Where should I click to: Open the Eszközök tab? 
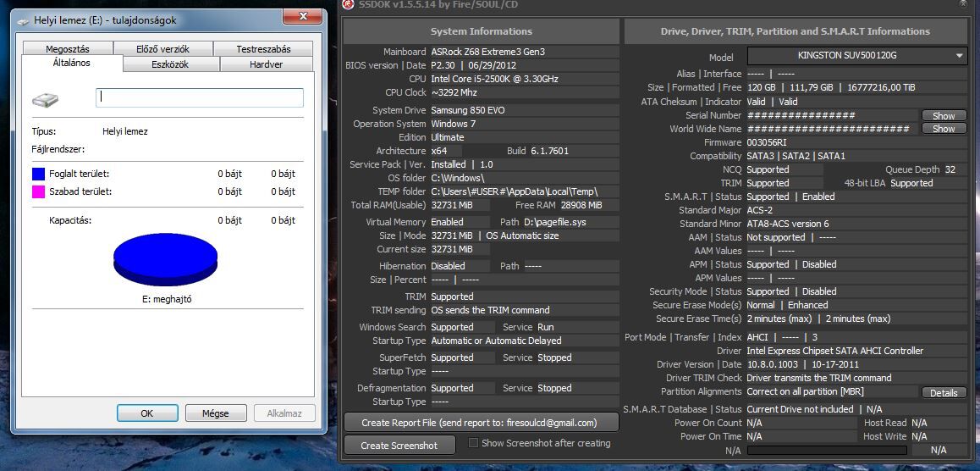tap(170, 64)
